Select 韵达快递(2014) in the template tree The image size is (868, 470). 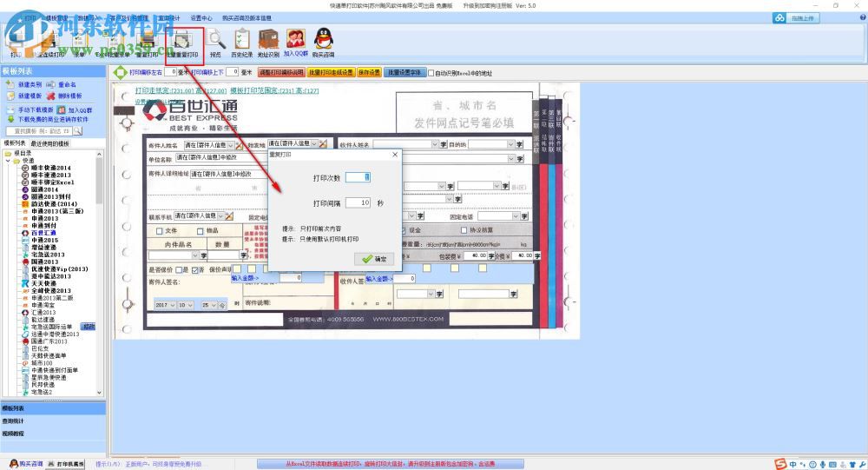[54, 204]
